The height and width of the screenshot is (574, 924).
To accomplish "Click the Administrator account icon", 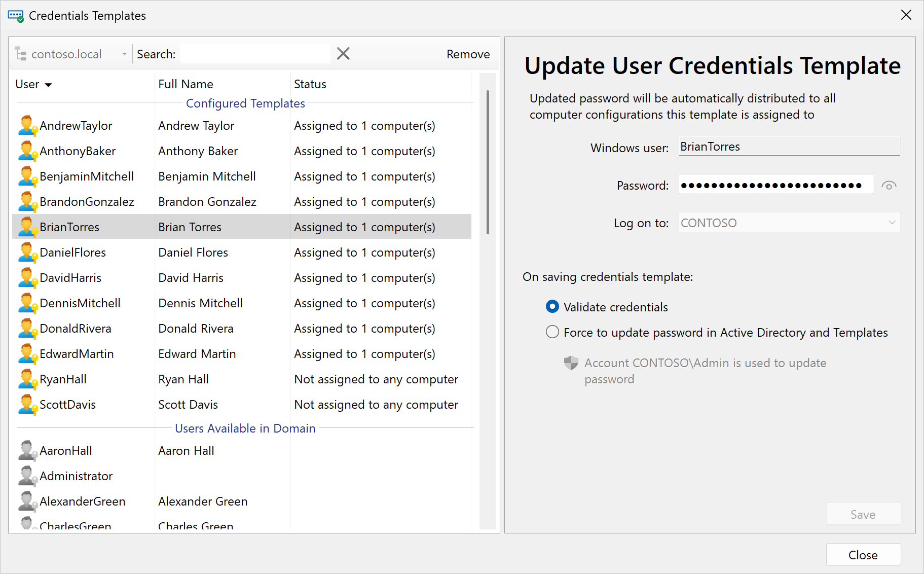I will click(x=27, y=476).
